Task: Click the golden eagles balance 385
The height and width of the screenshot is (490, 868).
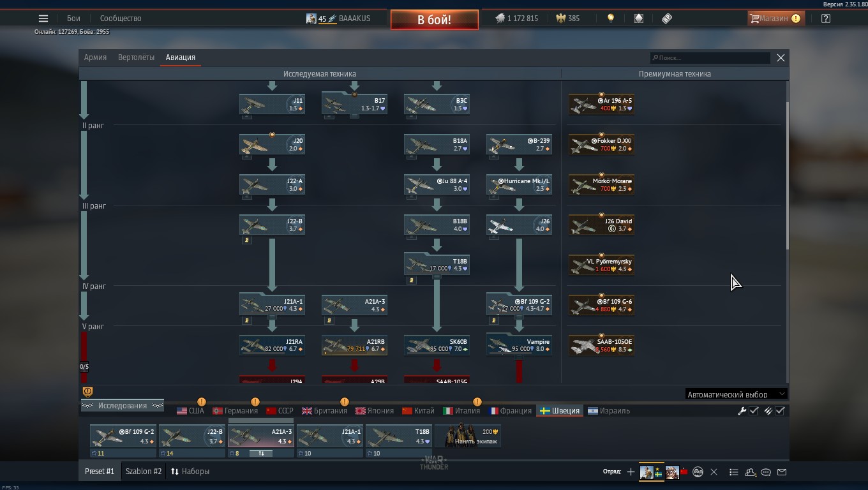Action: coord(568,19)
